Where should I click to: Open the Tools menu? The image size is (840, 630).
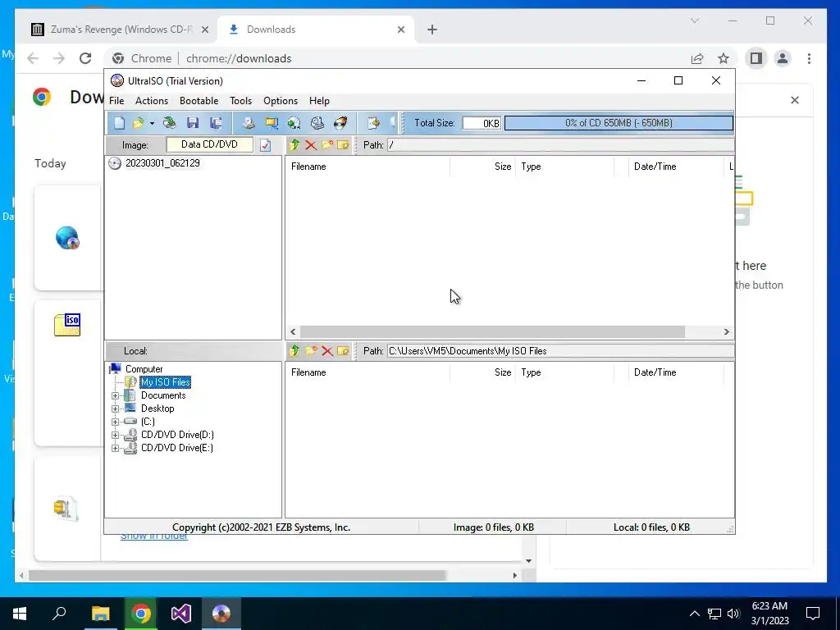(240, 101)
